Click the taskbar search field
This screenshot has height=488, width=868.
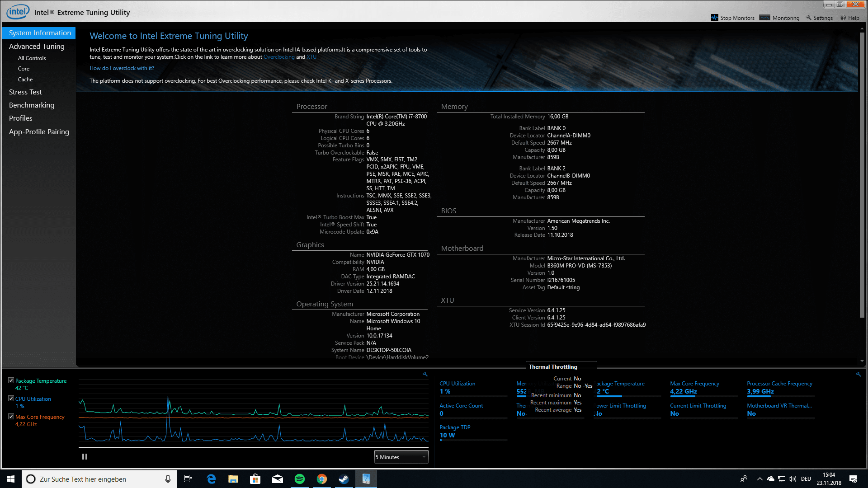(99, 479)
